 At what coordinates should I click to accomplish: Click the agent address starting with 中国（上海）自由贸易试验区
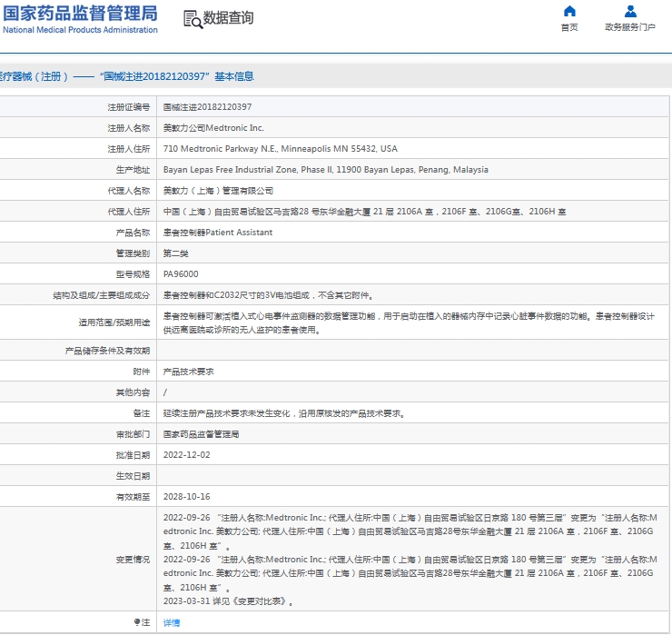365,212
